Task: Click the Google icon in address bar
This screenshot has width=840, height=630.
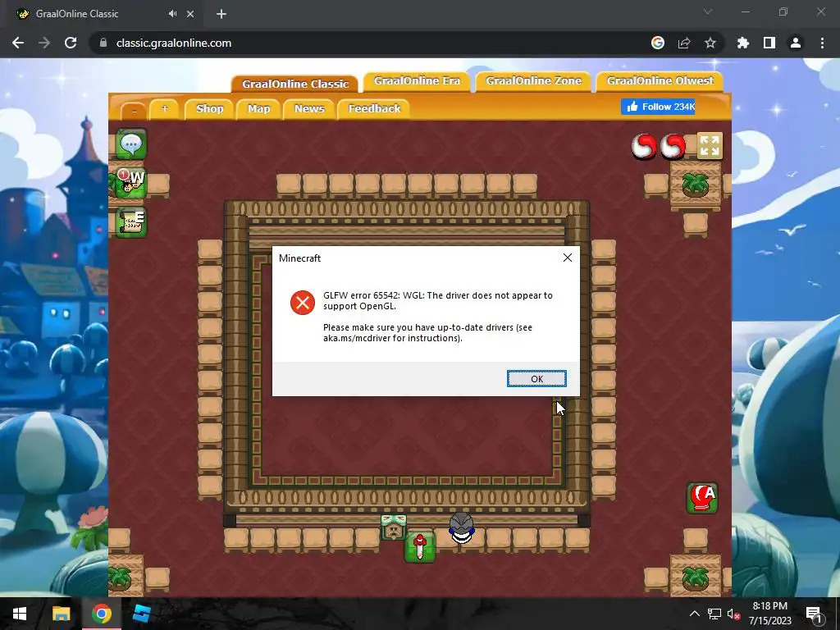Action: [657, 43]
